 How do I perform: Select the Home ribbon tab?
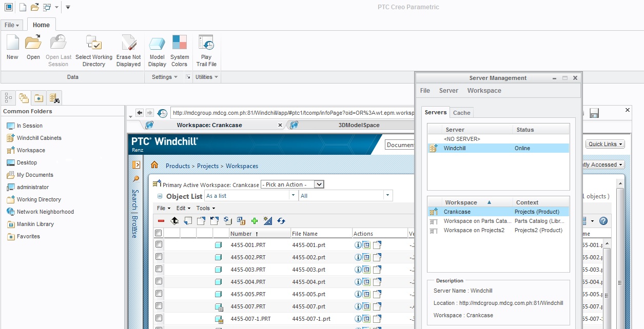pos(42,25)
